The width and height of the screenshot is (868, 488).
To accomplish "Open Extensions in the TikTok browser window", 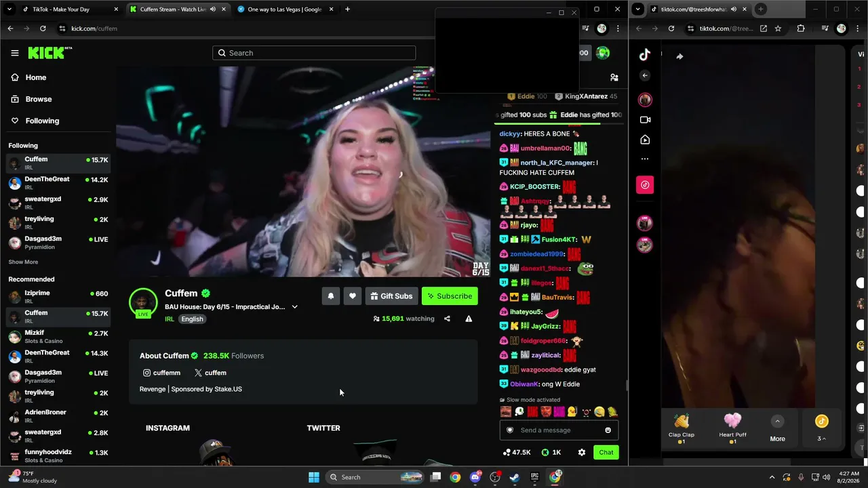I will 801,28.
